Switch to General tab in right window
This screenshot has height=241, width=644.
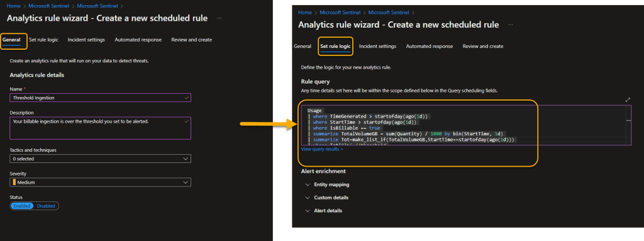pos(303,47)
